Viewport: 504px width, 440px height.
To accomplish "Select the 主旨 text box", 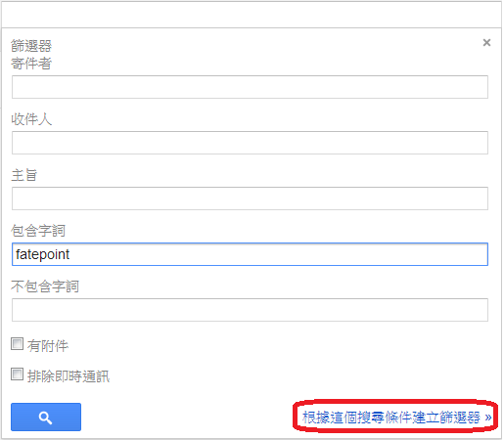I will point(250,198).
